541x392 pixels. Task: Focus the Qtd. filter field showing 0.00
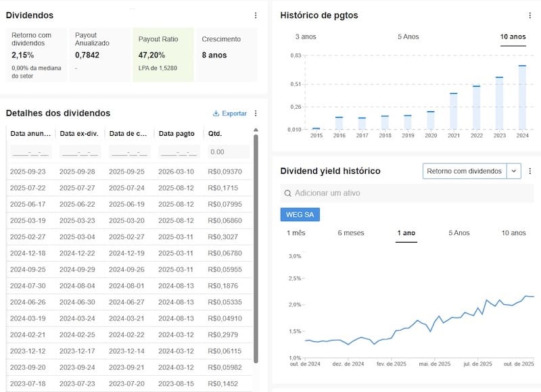point(227,153)
